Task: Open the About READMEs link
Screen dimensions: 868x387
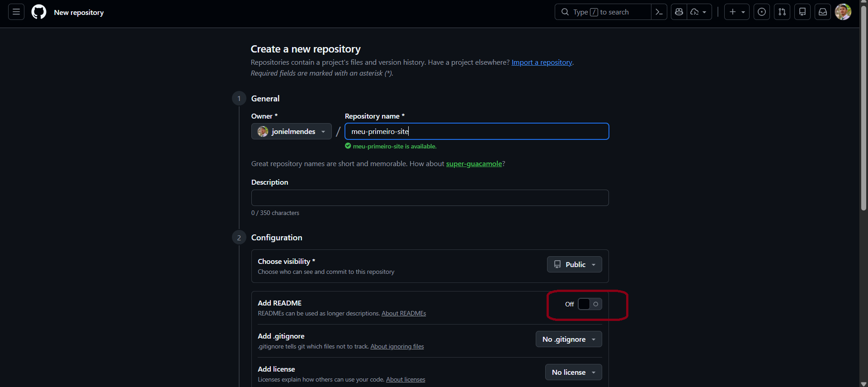Action: [404, 313]
